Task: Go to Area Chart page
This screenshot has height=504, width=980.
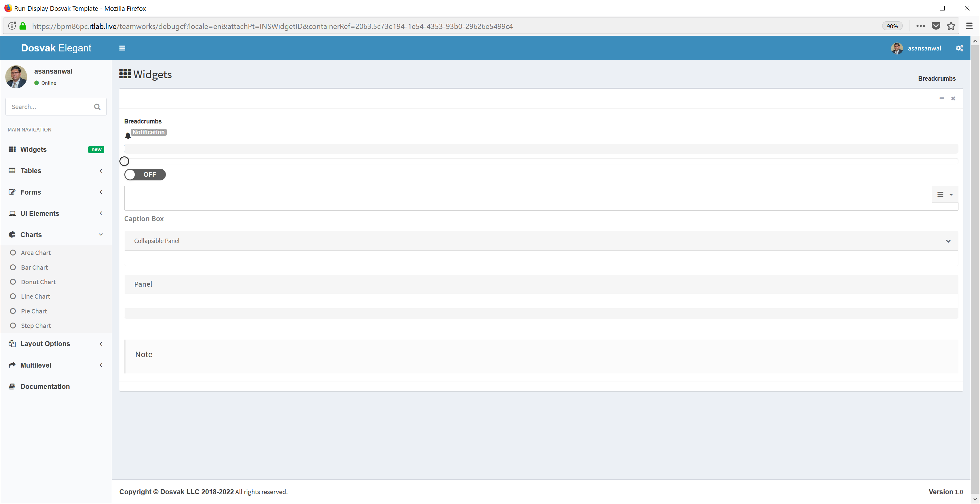Action: coord(36,252)
